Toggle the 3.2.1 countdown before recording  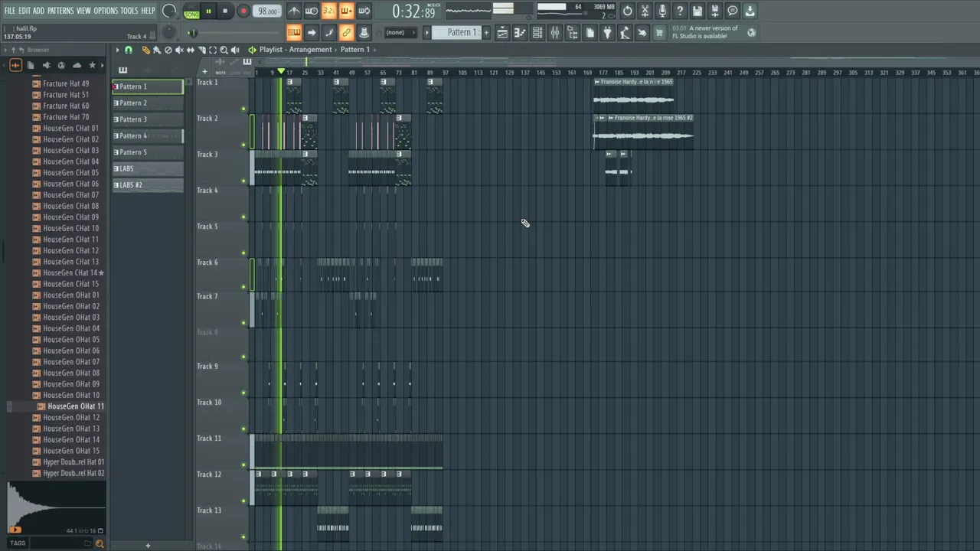click(328, 11)
